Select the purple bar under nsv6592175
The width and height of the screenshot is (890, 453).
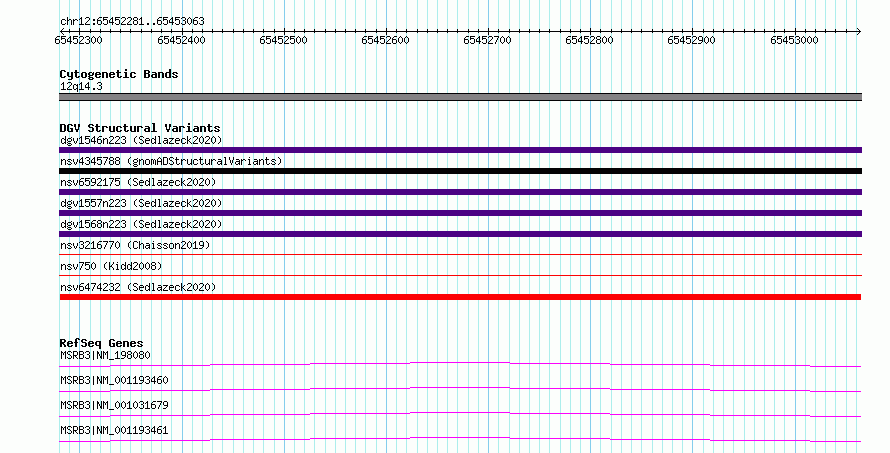coord(460,192)
